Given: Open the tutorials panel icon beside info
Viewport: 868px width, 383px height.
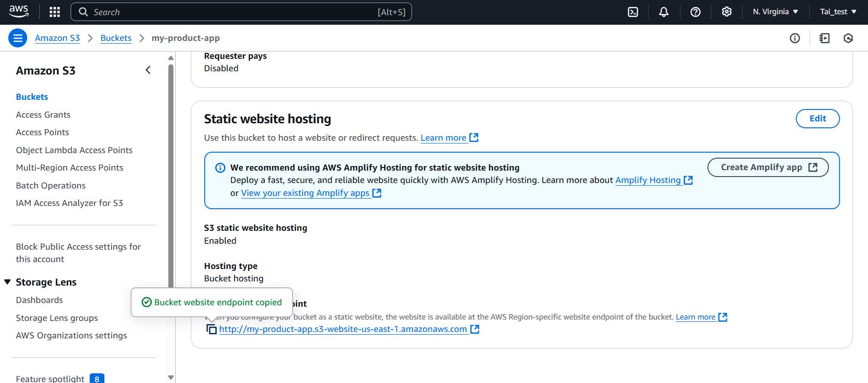Looking at the screenshot, I should point(825,38).
